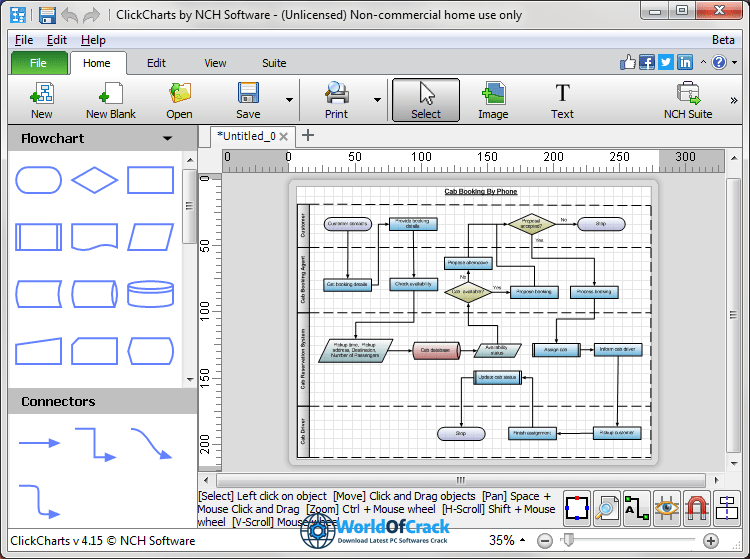This screenshot has height=559, width=750.
Task: Choose the curved arrow connector
Action: coord(151,443)
